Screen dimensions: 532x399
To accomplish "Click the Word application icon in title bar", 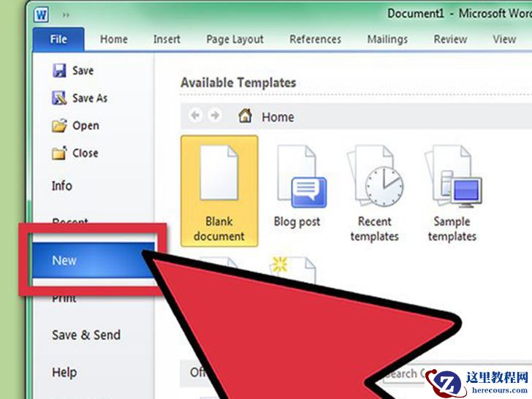I will [41, 15].
